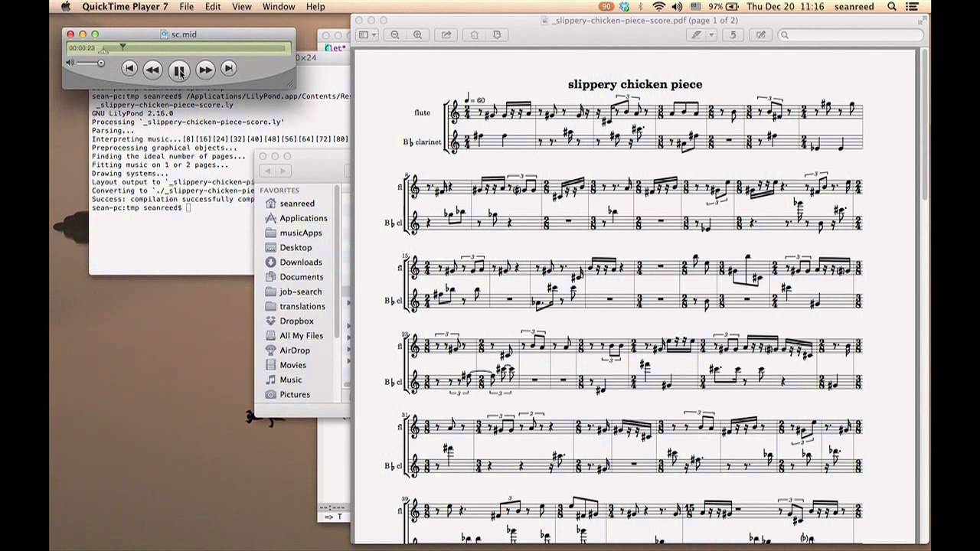The width and height of the screenshot is (980, 551).
Task: Open the File menu
Action: (187, 6)
